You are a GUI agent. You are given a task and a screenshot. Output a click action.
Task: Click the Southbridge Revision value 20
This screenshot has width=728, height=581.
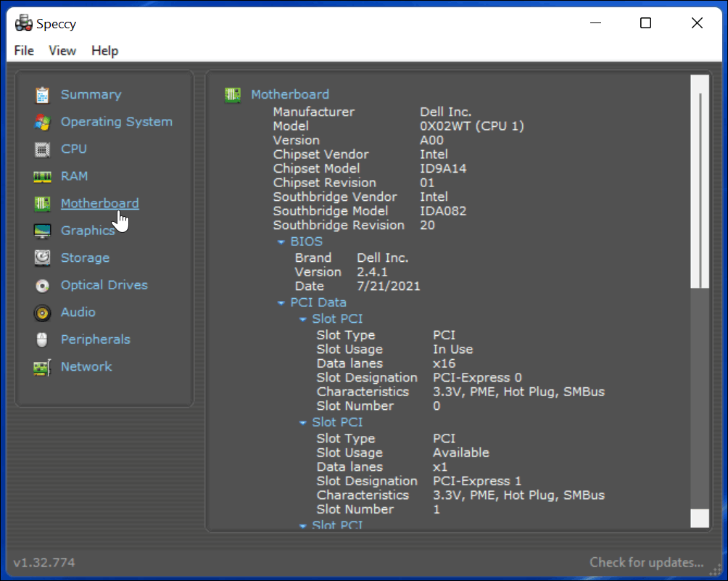point(428,226)
